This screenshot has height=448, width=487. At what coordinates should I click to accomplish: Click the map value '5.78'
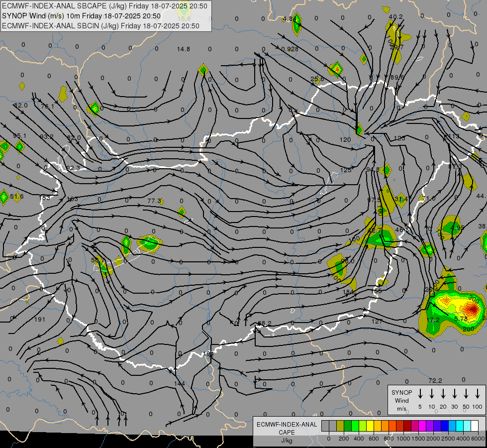(461, 319)
